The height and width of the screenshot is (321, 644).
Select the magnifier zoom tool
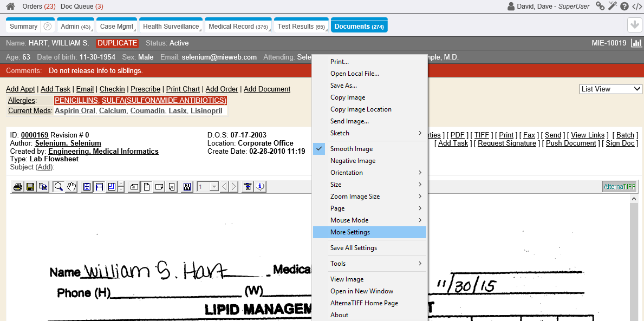pyautogui.click(x=58, y=187)
